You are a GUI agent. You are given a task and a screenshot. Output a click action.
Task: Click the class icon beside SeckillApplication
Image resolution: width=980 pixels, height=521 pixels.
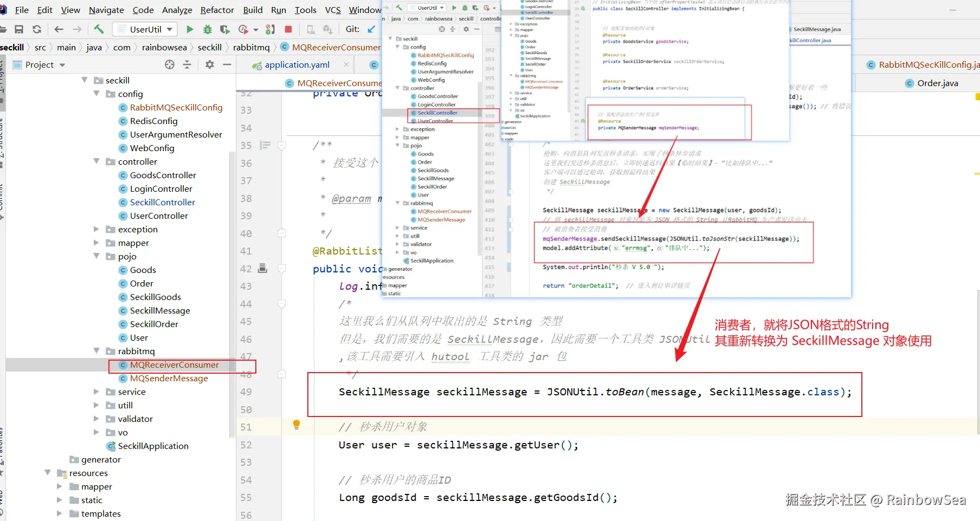[111, 446]
